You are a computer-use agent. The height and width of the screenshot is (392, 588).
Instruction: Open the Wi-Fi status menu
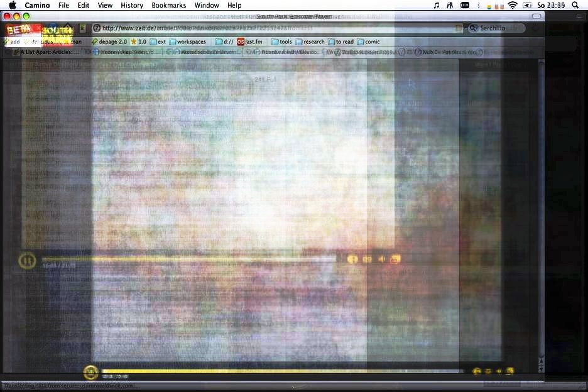(x=513, y=5)
